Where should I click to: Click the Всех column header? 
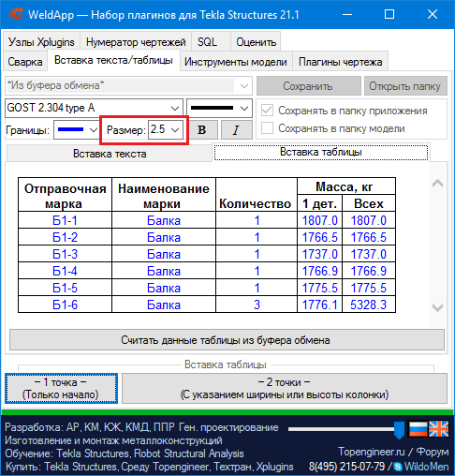click(369, 203)
